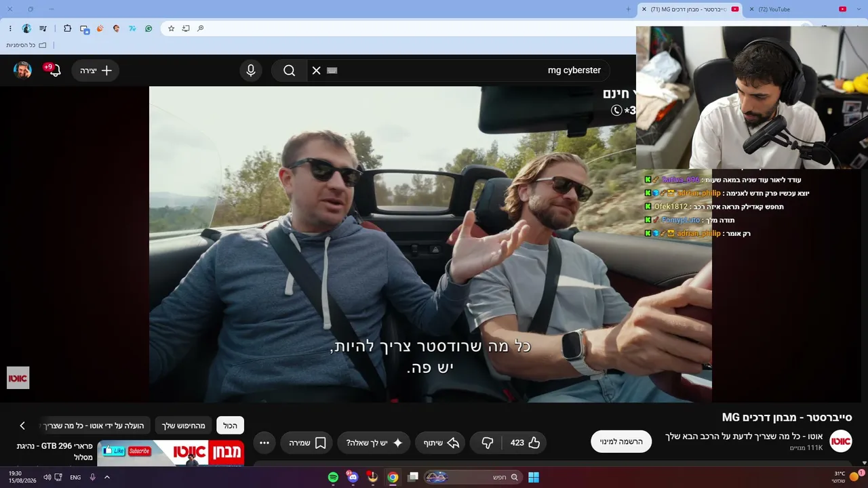This screenshot has width=868, height=488.
Task: Click the 'יש לך שאלה?' ask button
Action: (374, 443)
